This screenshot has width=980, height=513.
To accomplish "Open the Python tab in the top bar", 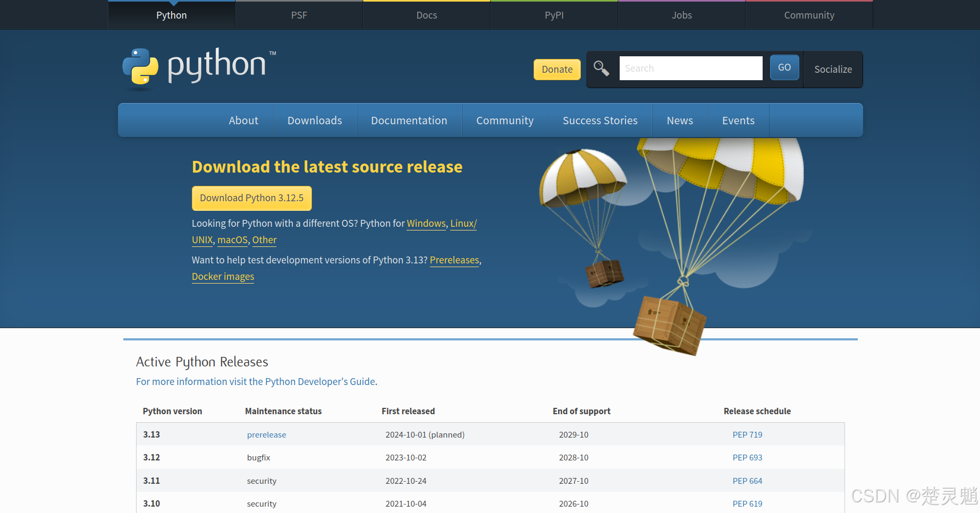I will pyautogui.click(x=172, y=15).
